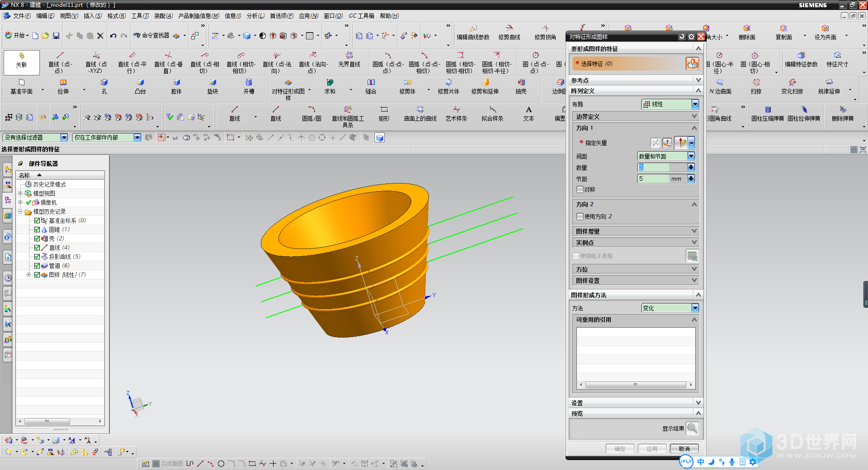Activate the 开槽 groove tool
Viewport: 868px width, 470px height.
[249, 86]
